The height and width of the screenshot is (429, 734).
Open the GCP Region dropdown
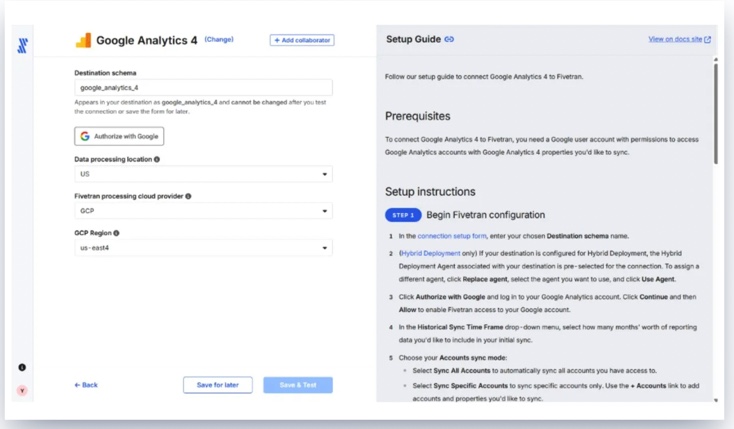tap(203, 248)
